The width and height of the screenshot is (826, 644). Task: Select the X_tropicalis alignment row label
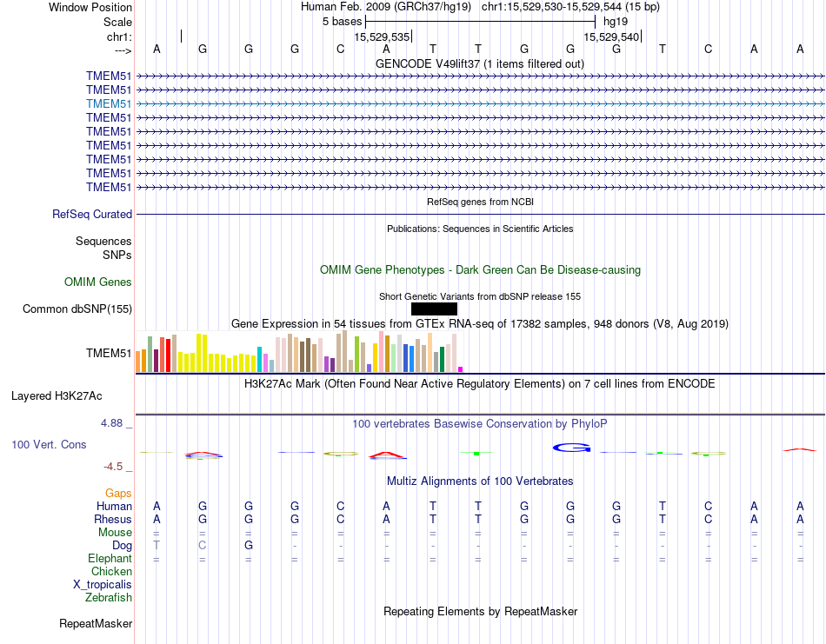(103, 585)
